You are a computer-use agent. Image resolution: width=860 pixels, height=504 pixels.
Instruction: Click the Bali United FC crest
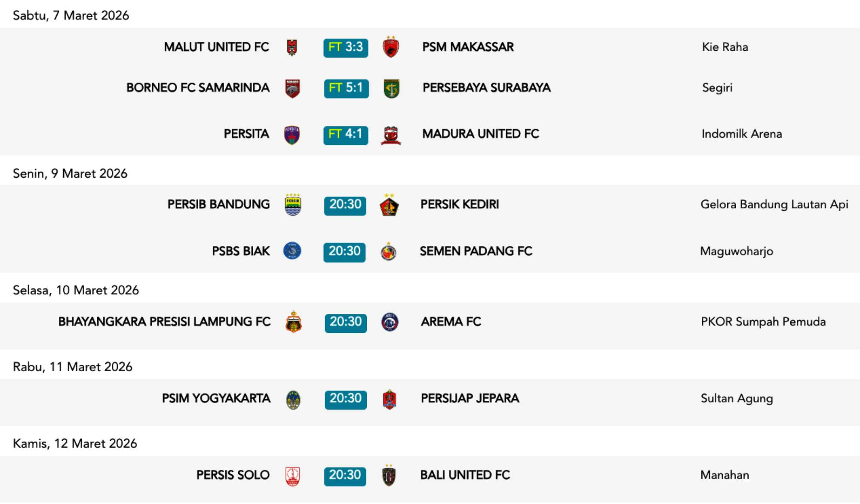389,476
